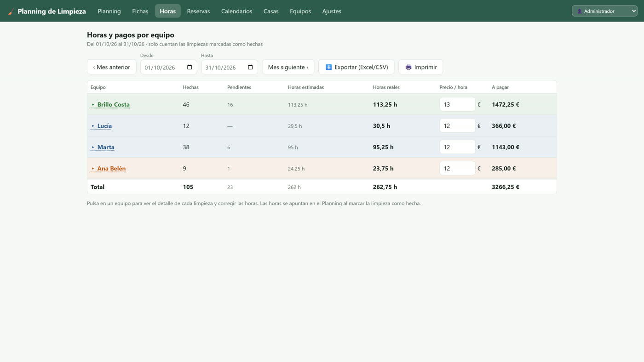Viewport: 644px width, 362px height.
Task: Click Brillo Costa amount 1472,25 €
Action: pyautogui.click(x=506, y=104)
